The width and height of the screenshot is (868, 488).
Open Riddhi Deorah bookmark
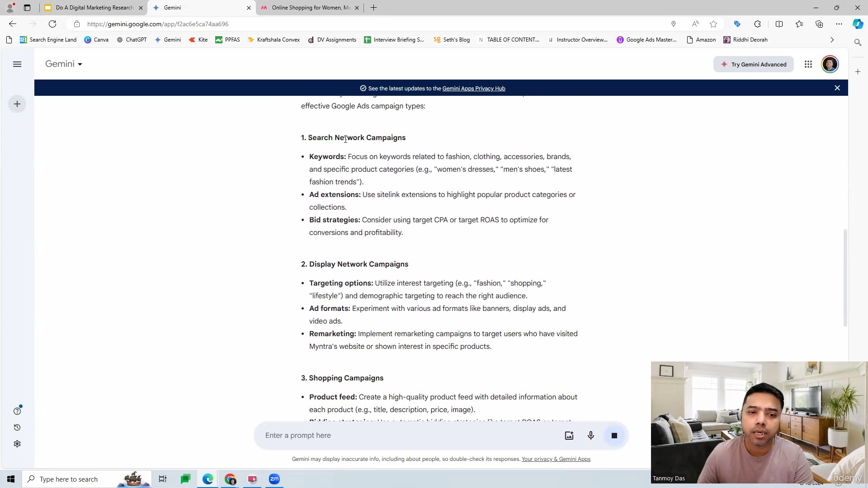745,40
